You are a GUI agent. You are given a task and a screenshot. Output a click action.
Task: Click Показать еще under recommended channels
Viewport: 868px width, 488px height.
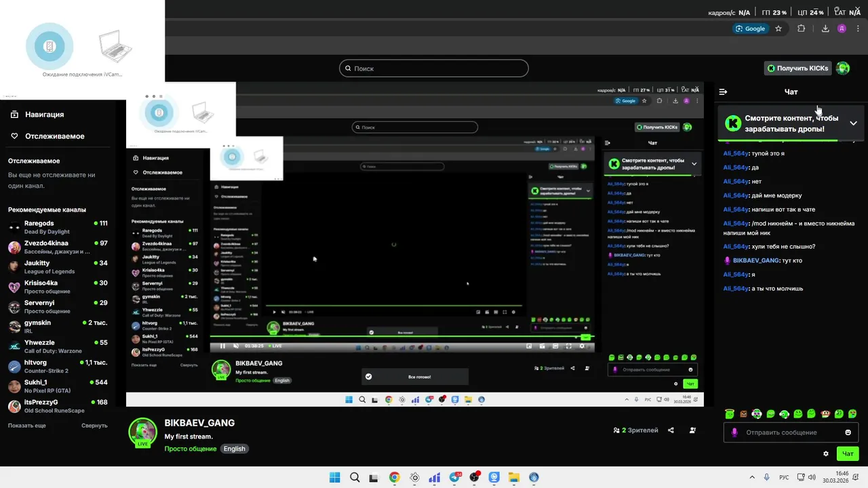click(x=27, y=426)
